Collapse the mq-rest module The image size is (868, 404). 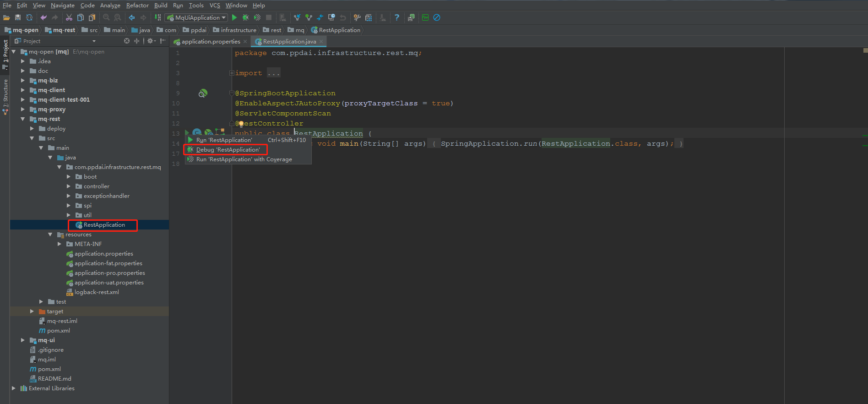coord(23,119)
